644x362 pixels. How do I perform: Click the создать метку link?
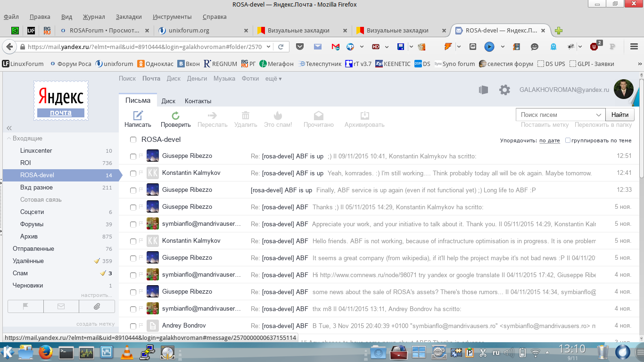click(95, 324)
